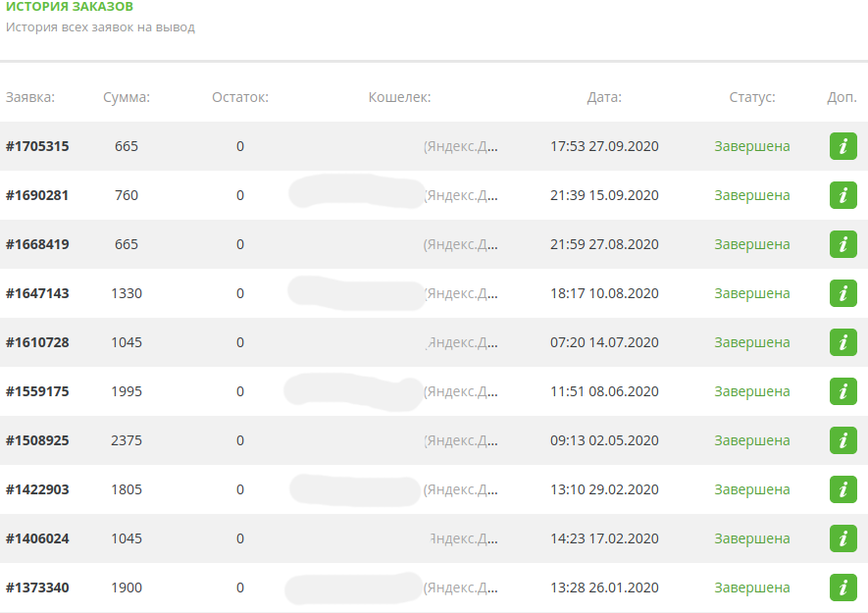
Task: Click the info icon for order #1690281
Action: coord(842,195)
